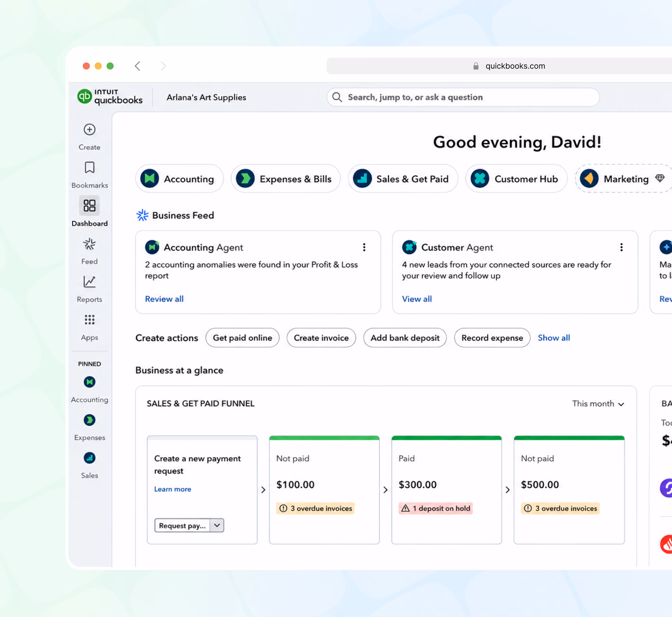
Task: Click chevron after payment request card
Action: pos(263,490)
